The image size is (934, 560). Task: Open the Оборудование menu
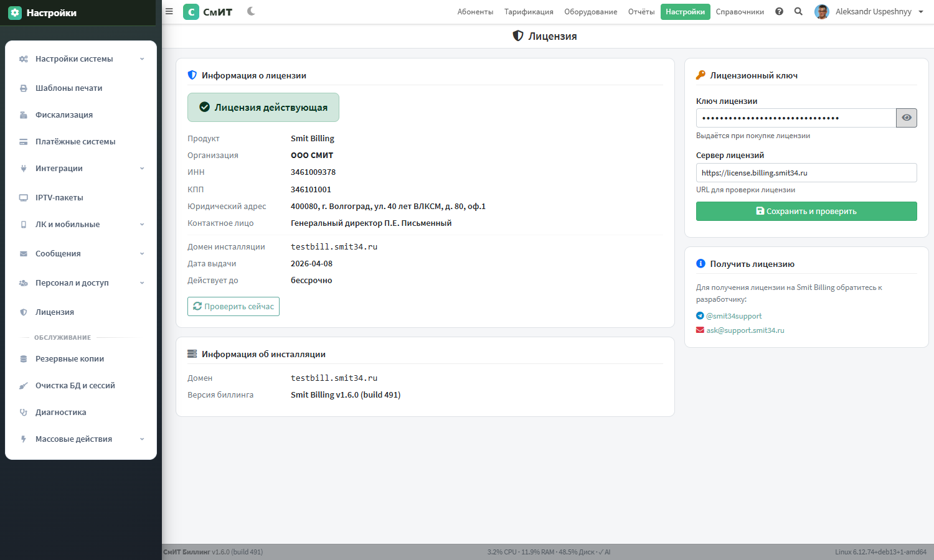click(591, 12)
